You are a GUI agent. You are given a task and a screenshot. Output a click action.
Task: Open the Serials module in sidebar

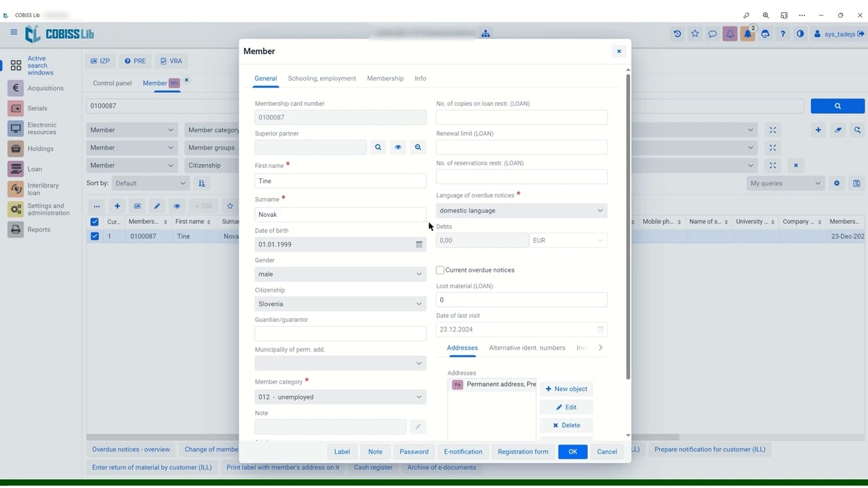tap(37, 108)
